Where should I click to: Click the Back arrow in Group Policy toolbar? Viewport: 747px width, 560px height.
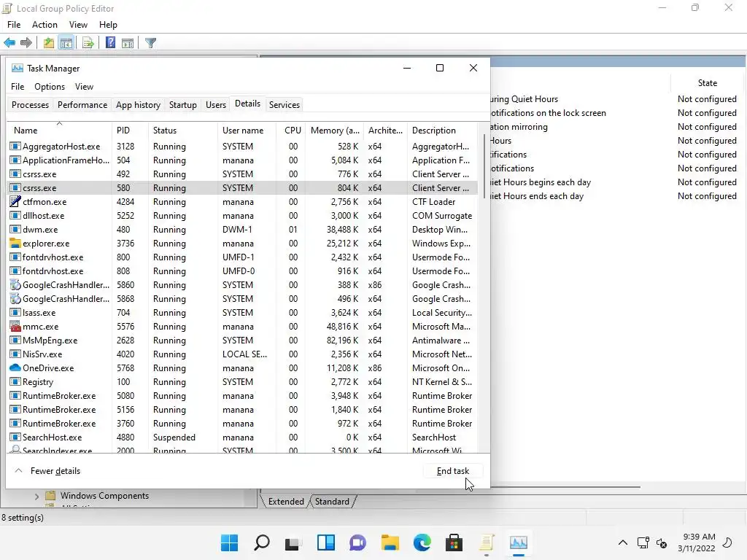pyautogui.click(x=9, y=43)
